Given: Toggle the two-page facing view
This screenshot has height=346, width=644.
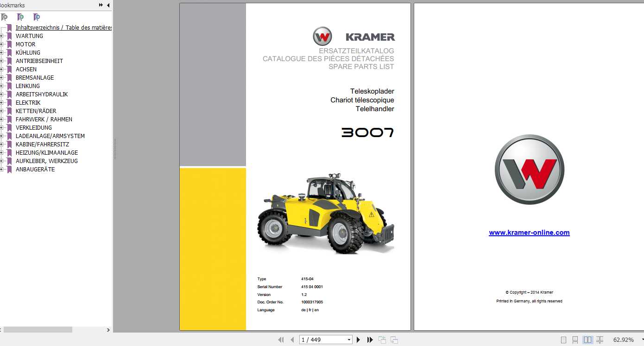Looking at the screenshot, I should [587, 340].
